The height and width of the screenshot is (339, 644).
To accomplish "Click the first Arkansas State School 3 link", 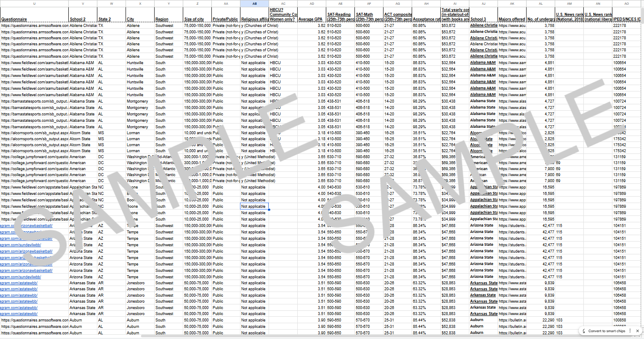I will pos(483,283).
